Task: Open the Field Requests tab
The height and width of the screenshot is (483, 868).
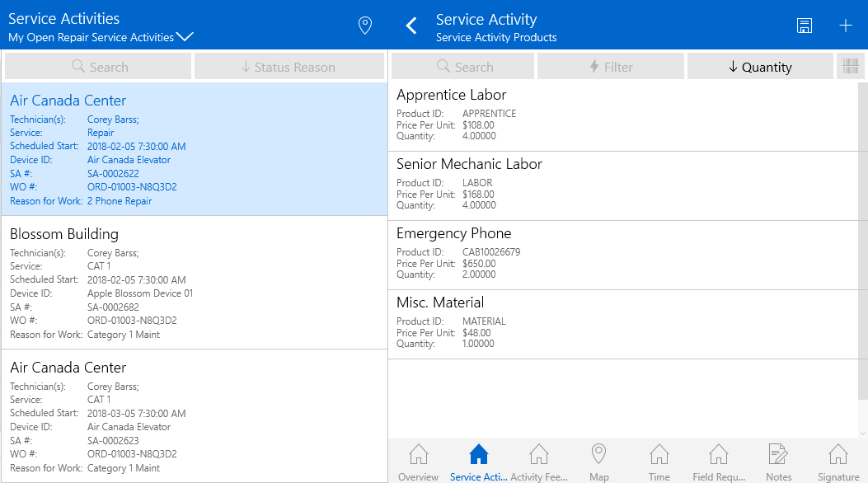Action: (x=719, y=462)
